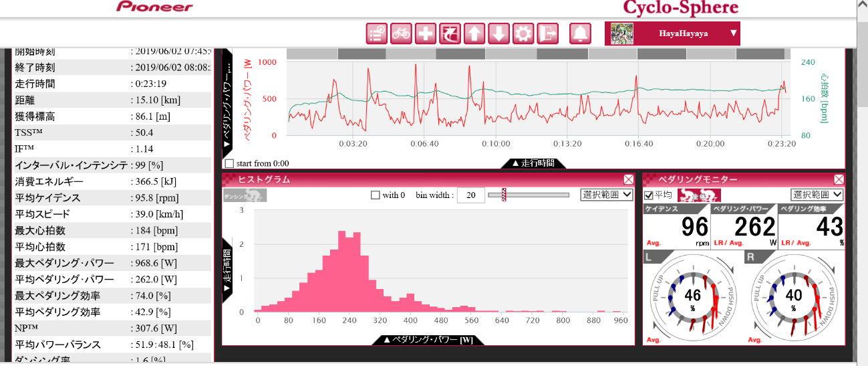Click the ▲走行時間 axis label under graph
This screenshot has height=366, width=868.
533,163
